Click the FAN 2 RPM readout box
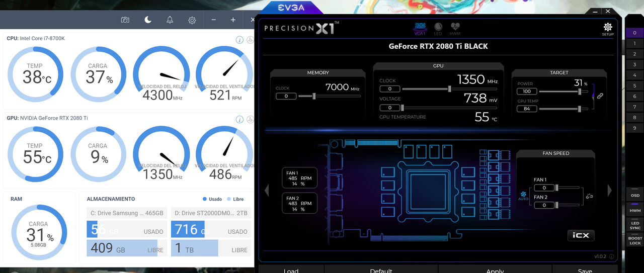 [300, 204]
